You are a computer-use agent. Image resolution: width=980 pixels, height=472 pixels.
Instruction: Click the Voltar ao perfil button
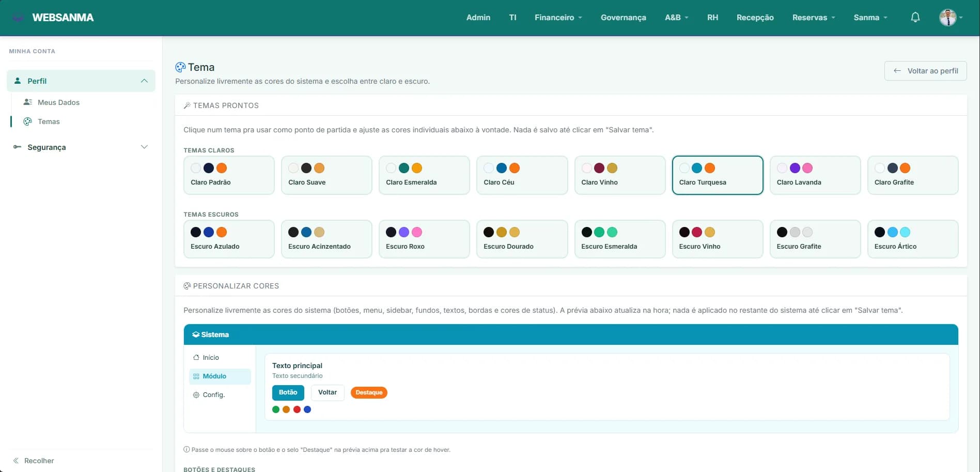(x=925, y=71)
